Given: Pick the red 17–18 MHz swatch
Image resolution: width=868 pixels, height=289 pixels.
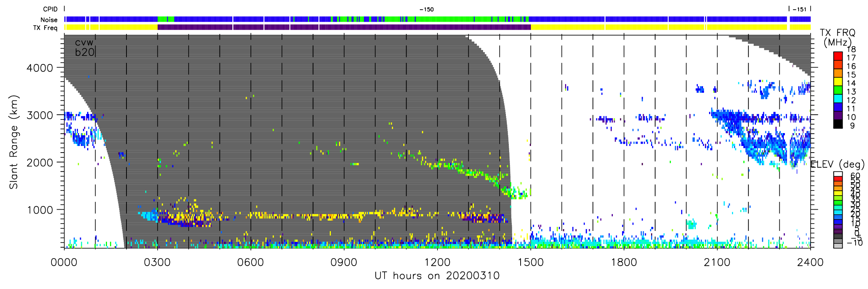Looking at the screenshot, I should 838,56.
